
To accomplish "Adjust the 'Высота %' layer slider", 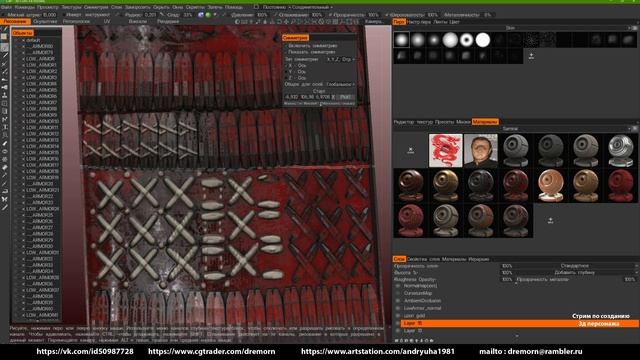I will tap(507, 272).
